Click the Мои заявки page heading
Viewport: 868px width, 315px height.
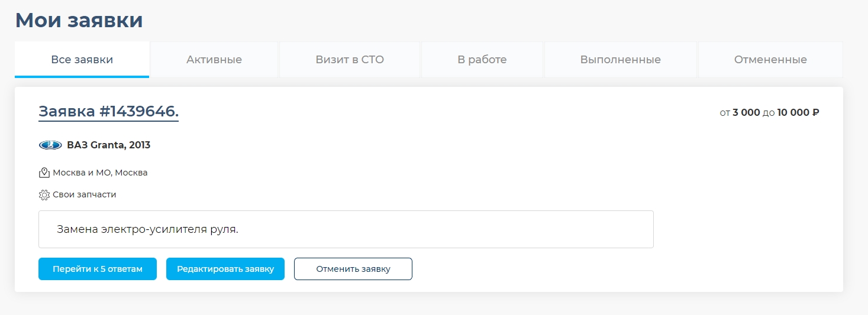79,20
